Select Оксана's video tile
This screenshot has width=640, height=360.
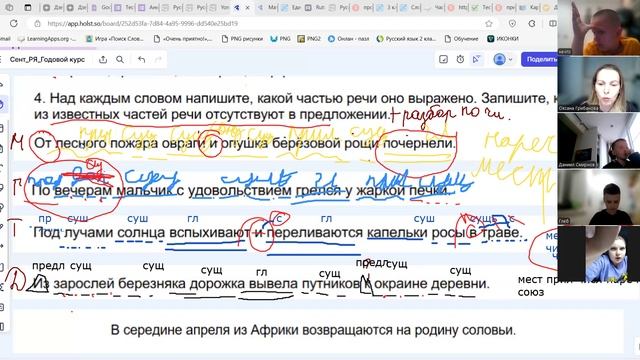pos(598,84)
